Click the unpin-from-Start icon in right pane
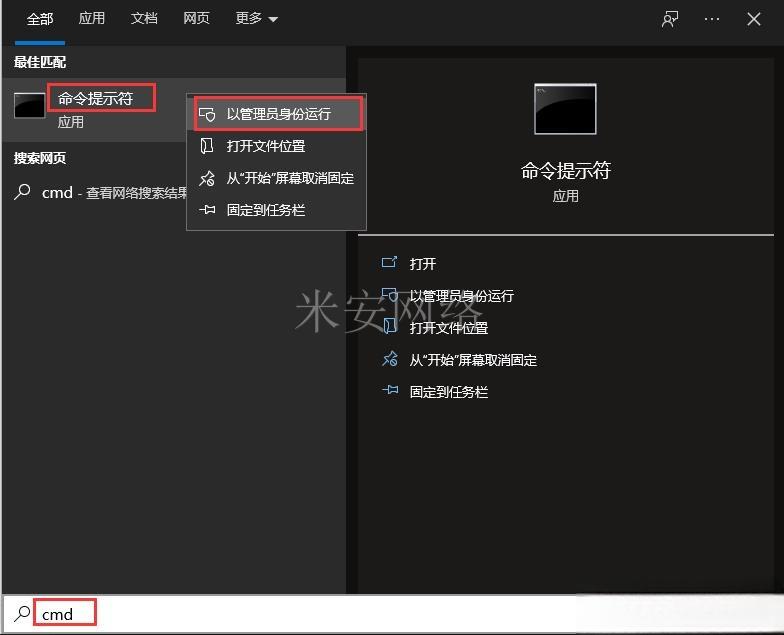This screenshot has width=784, height=635. [390, 358]
